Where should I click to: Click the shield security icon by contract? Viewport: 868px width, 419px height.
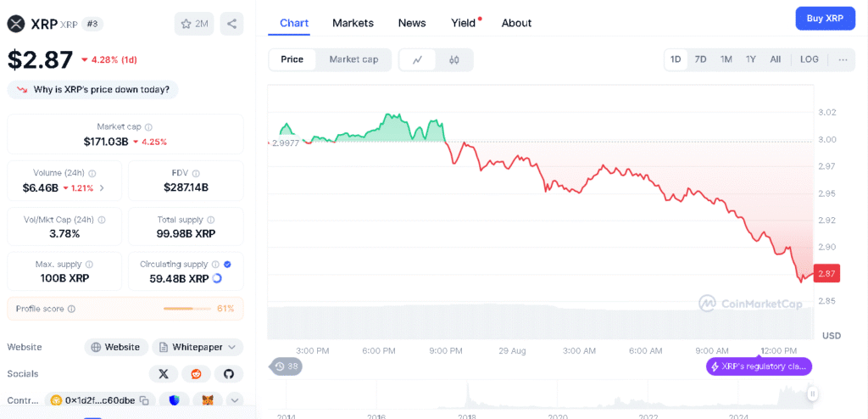[173, 400]
